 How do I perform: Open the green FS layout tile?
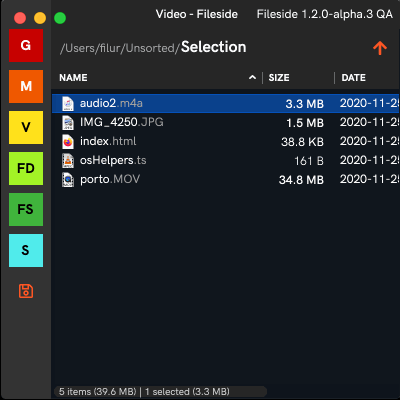coord(26,209)
